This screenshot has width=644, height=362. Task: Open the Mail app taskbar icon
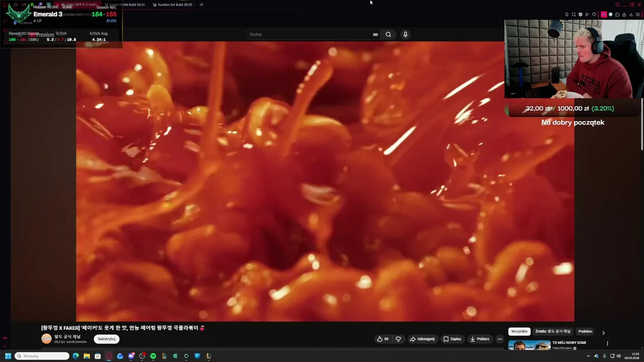tap(120, 356)
